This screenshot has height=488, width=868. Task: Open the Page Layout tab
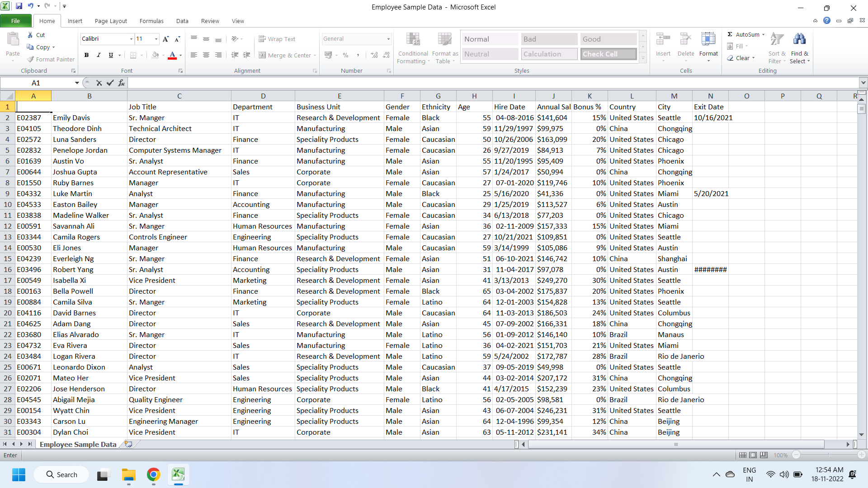pyautogui.click(x=110, y=21)
